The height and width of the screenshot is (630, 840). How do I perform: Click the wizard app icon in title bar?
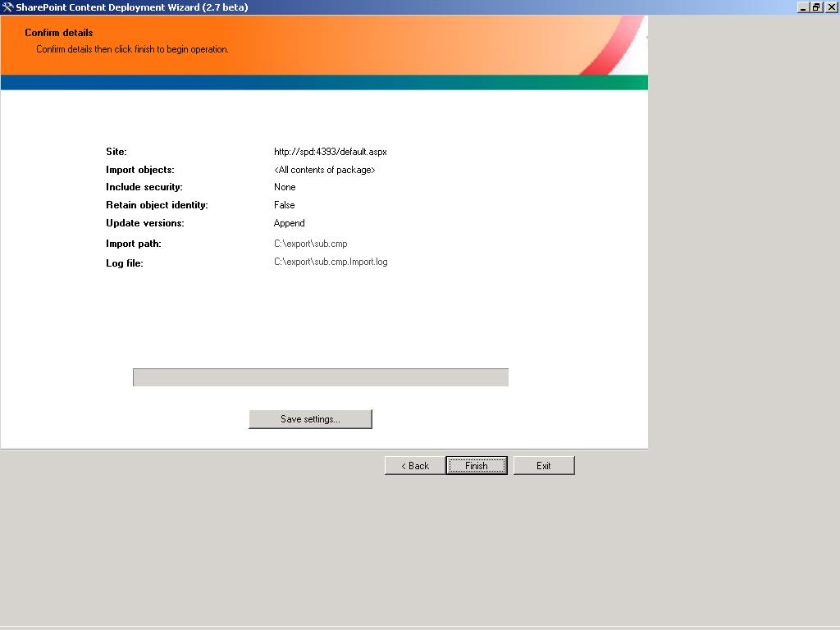pos(7,7)
